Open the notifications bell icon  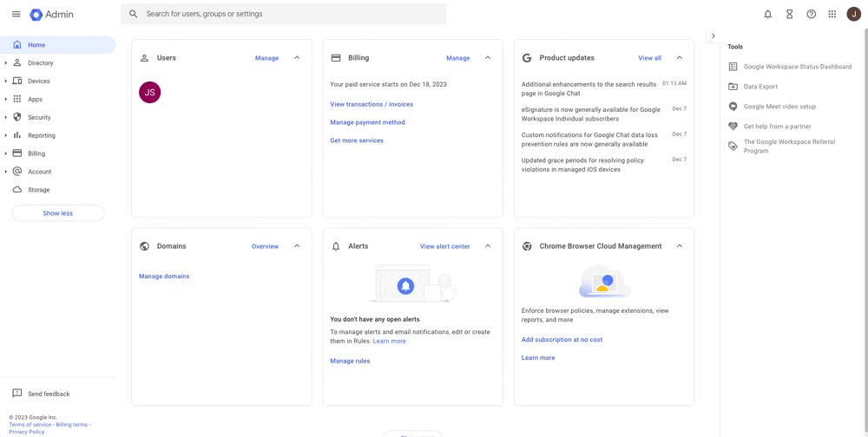tap(768, 15)
